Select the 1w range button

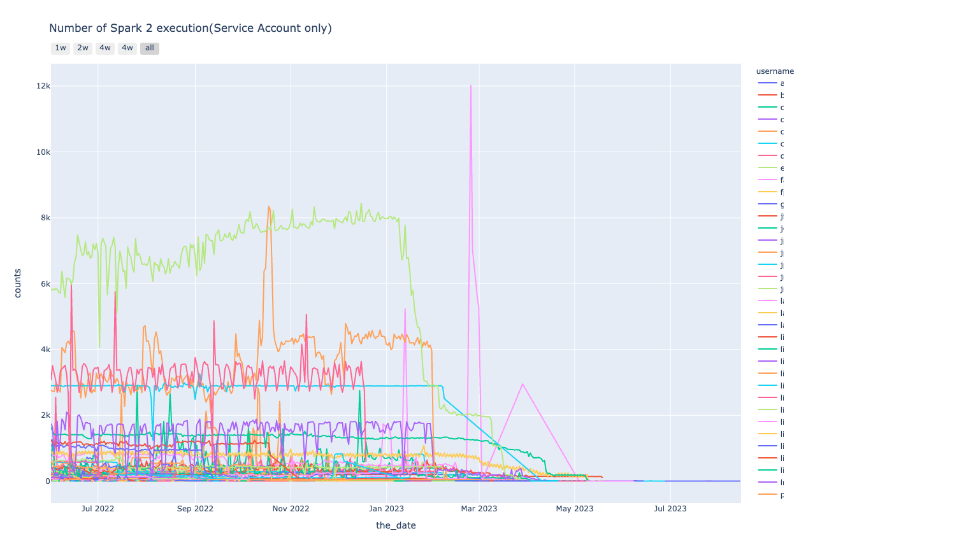[x=61, y=48]
